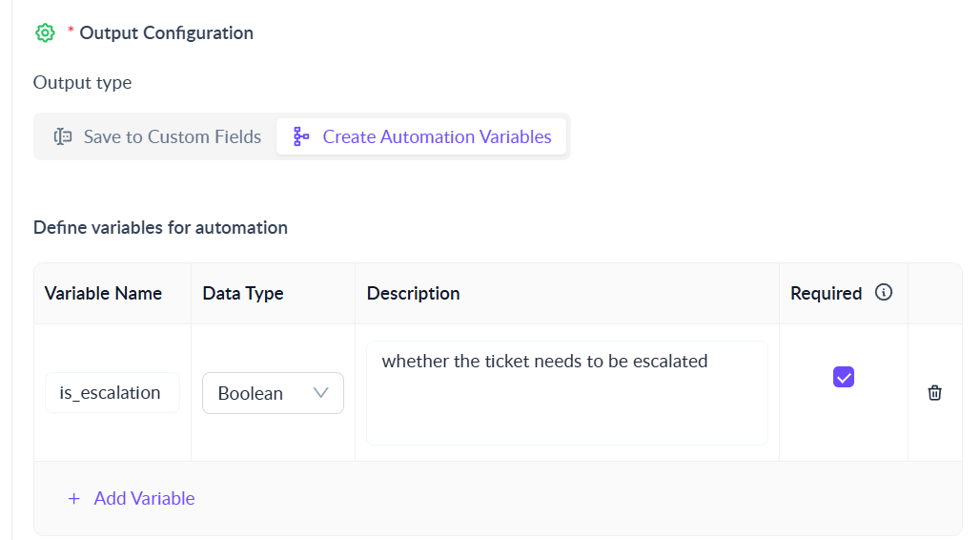This screenshot has height=540, width=980.
Task: Focus the is_escalation variable name field
Action: coord(112,393)
